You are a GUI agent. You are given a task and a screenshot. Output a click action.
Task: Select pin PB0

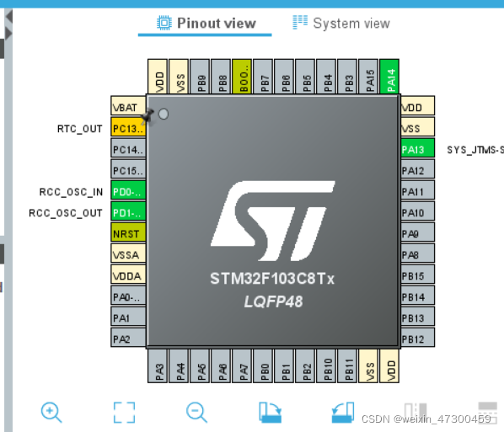pos(263,365)
